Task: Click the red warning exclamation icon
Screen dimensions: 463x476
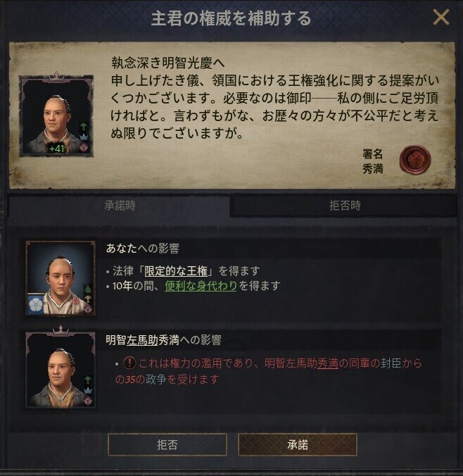Action: [129, 363]
